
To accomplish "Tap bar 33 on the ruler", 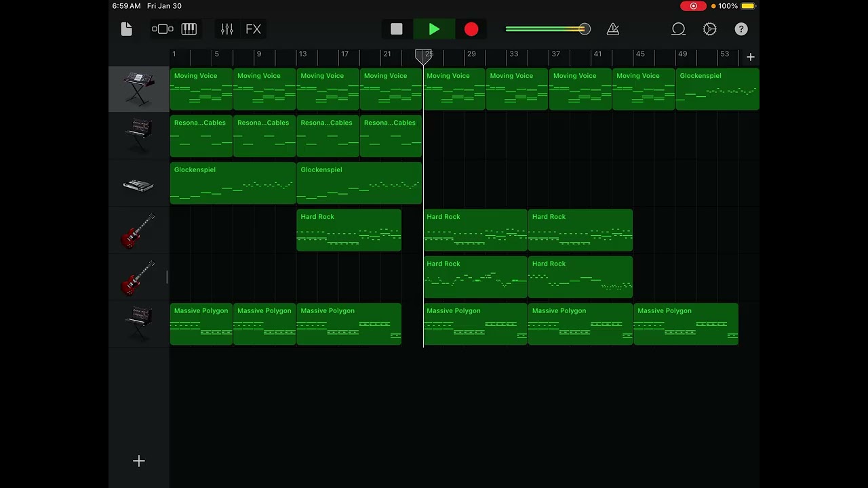I will click(x=514, y=54).
